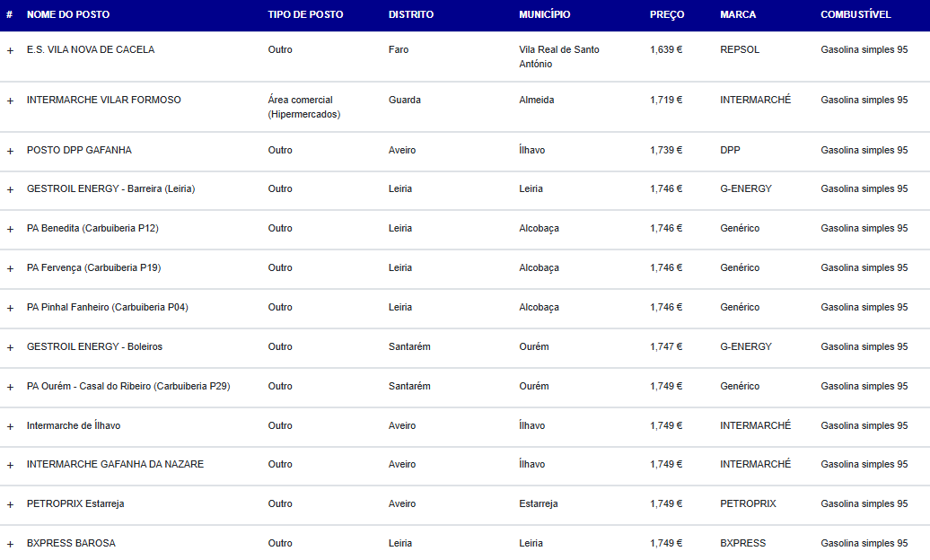Image resolution: width=930 pixels, height=560 pixels.
Task: Expand the E.S. VILA NOVA DE CACELA row
Action: coord(10,51)
